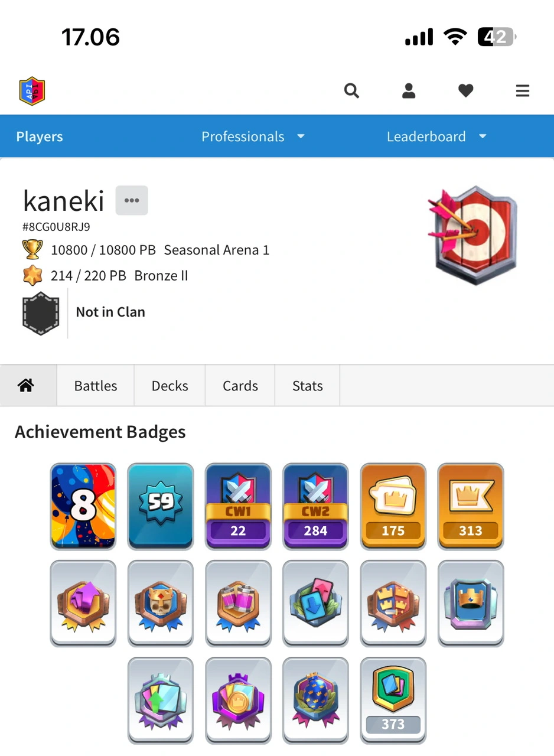Select the Years Played 8 badge

(83, 507)
